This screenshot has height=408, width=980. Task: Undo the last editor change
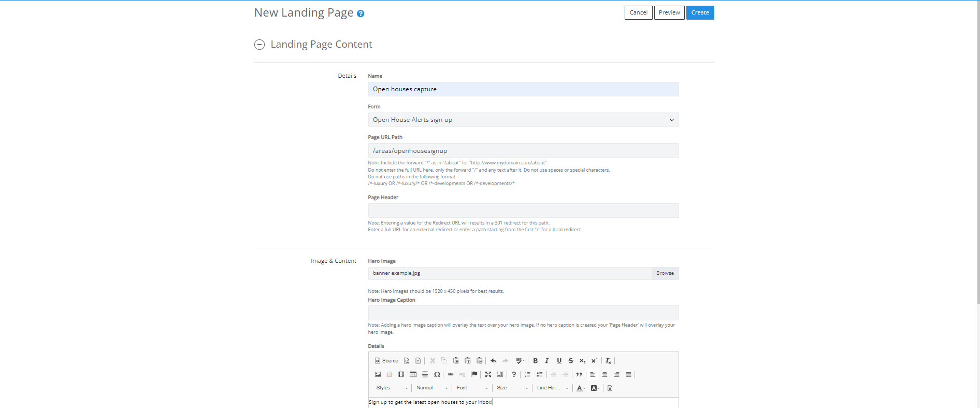[x=494, y=360]
